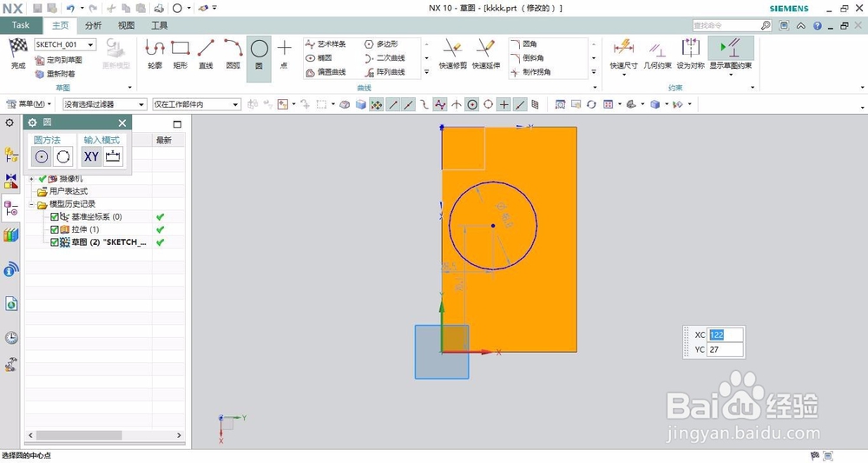Viewport: 868px width, 463px height.
Task: Toggle Display Sketch Constraints (显示草图约束)
Action: (x=731, y=53)
